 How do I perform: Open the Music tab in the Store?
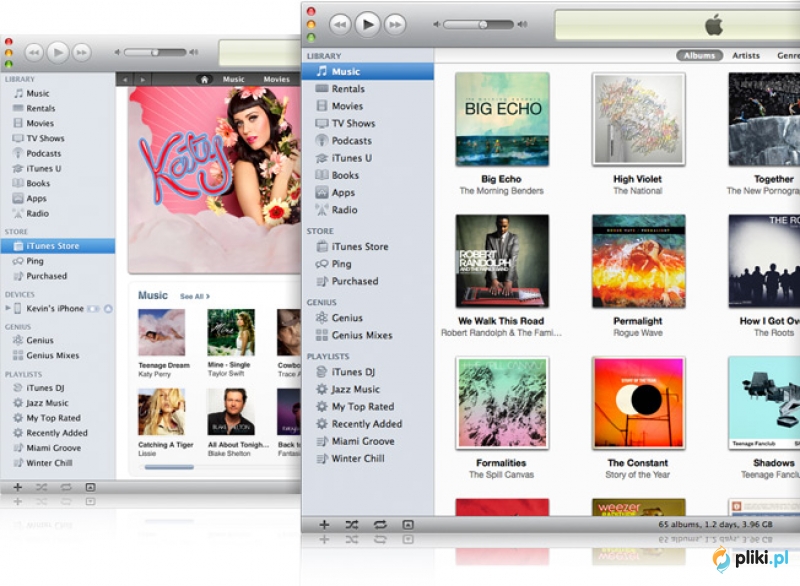click(234, 80)
